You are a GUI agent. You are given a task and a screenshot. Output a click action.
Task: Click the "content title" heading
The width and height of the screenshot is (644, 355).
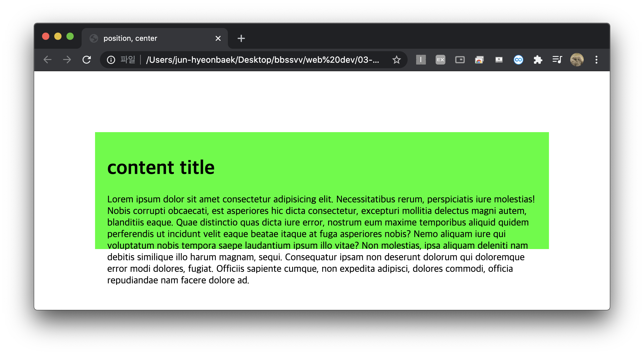click(x=161, y=167)
